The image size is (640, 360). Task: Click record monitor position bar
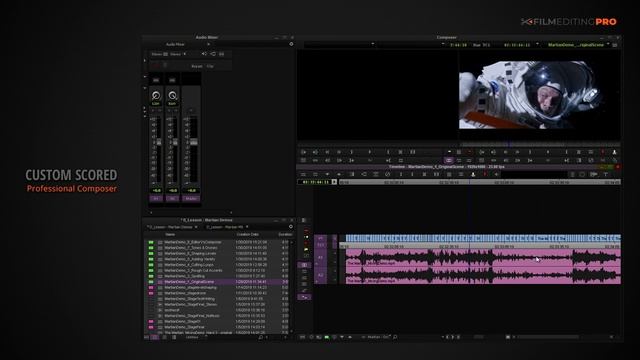tap(540, 144)
